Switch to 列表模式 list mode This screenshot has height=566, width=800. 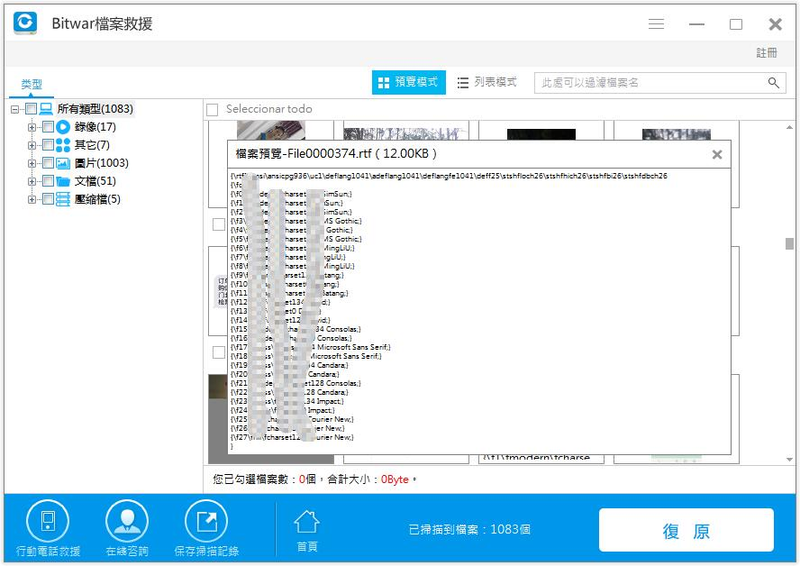pyautogui.click(x=487, y=82)
